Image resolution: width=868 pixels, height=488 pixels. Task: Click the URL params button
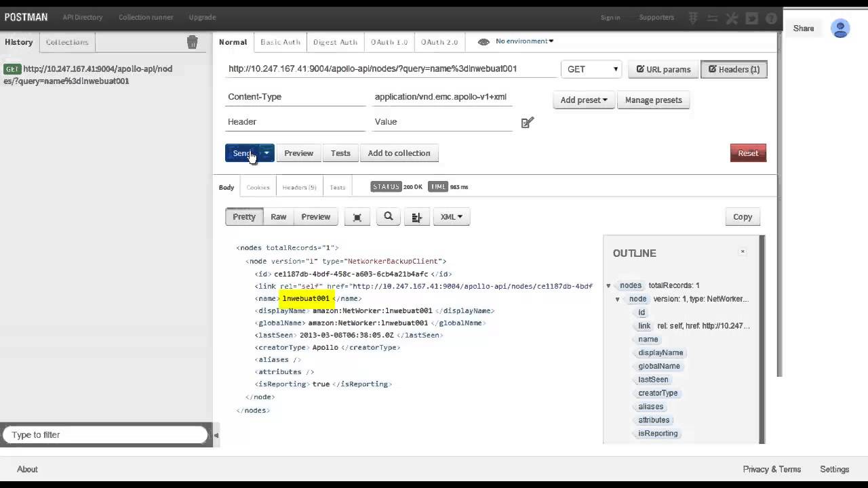(663, 69)
